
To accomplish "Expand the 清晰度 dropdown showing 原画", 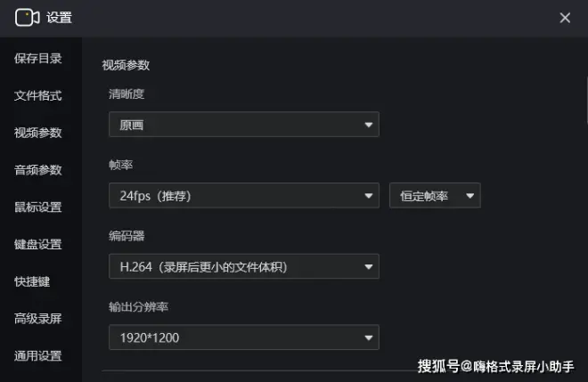I will pos(244,125).
